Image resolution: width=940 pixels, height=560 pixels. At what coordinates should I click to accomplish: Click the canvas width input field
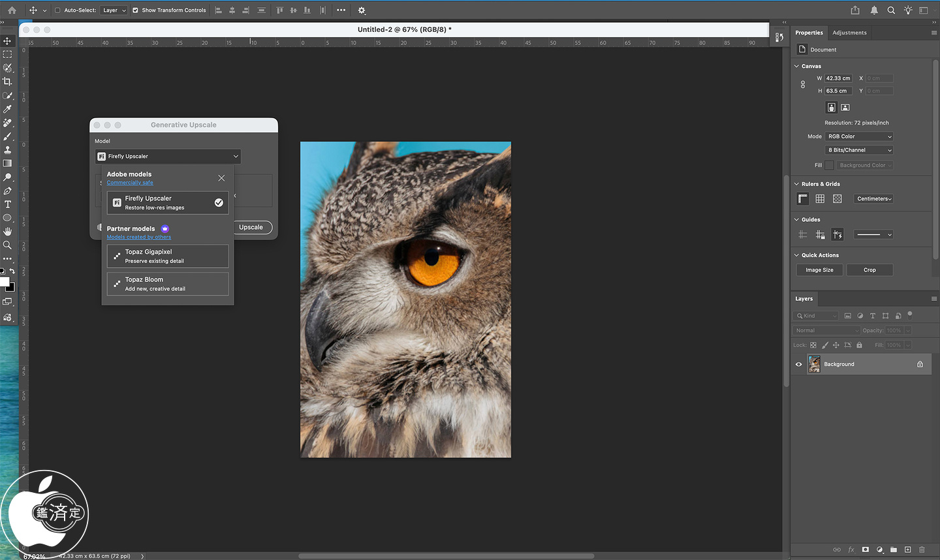[838, 78]
